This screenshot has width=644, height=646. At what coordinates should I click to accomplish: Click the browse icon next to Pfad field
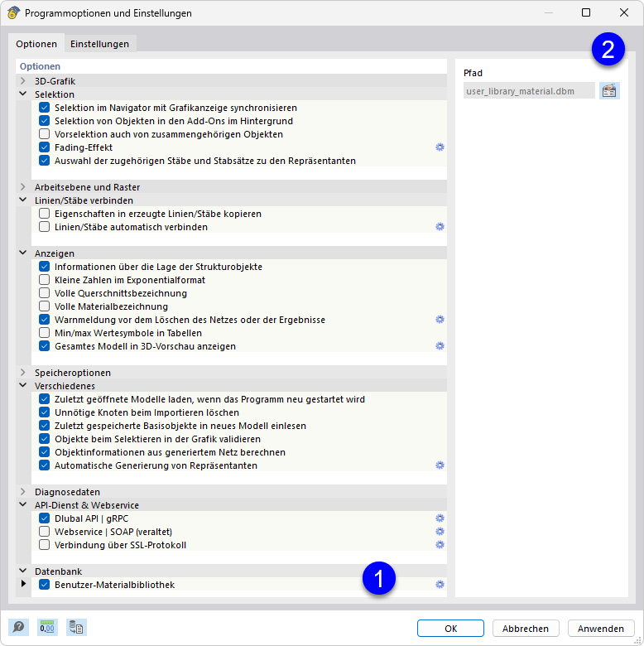[609, 90]
